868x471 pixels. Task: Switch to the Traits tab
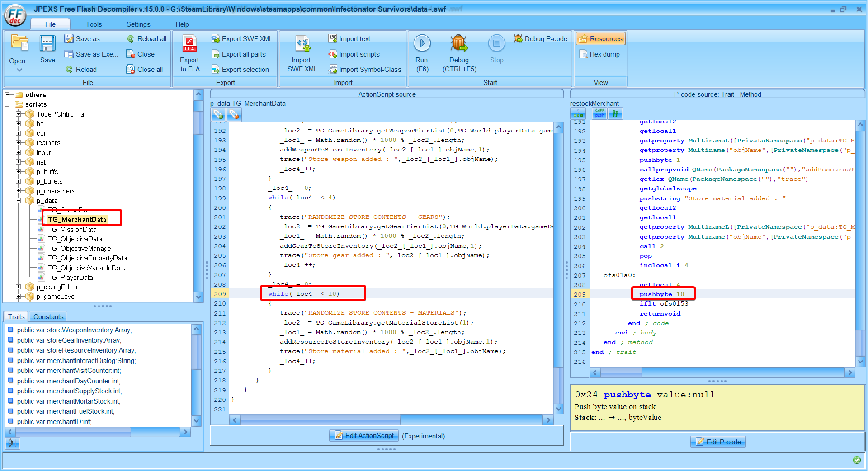[x=16, y=317]
